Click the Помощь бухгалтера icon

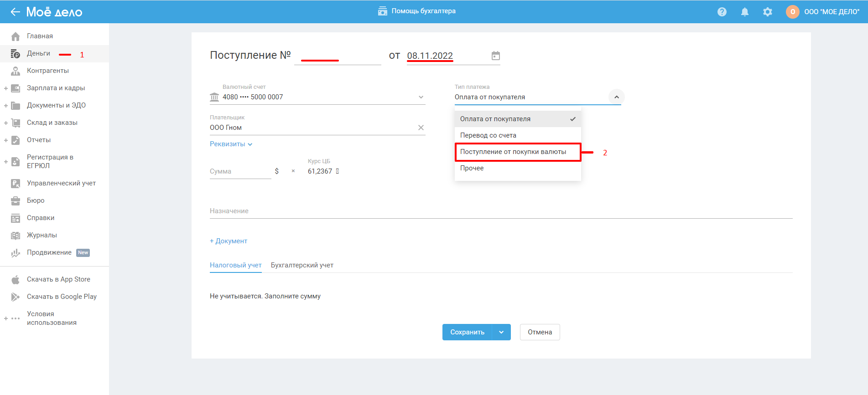[382, 11]
